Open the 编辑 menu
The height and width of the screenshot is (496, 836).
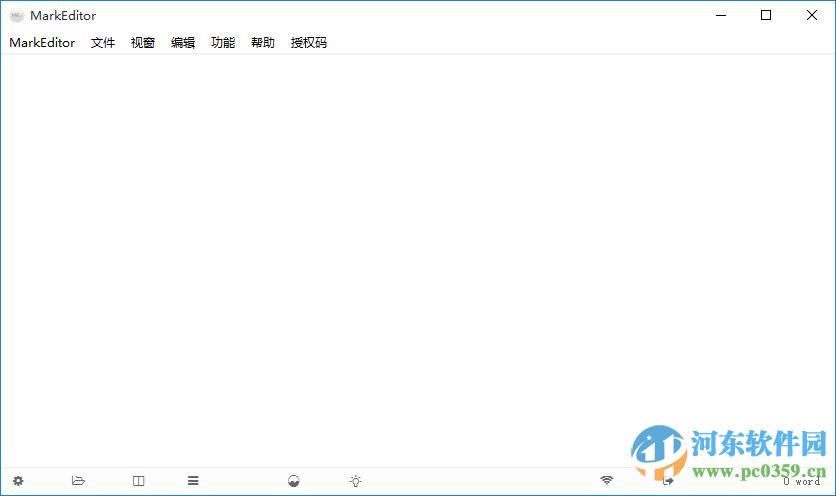(183, 43)
